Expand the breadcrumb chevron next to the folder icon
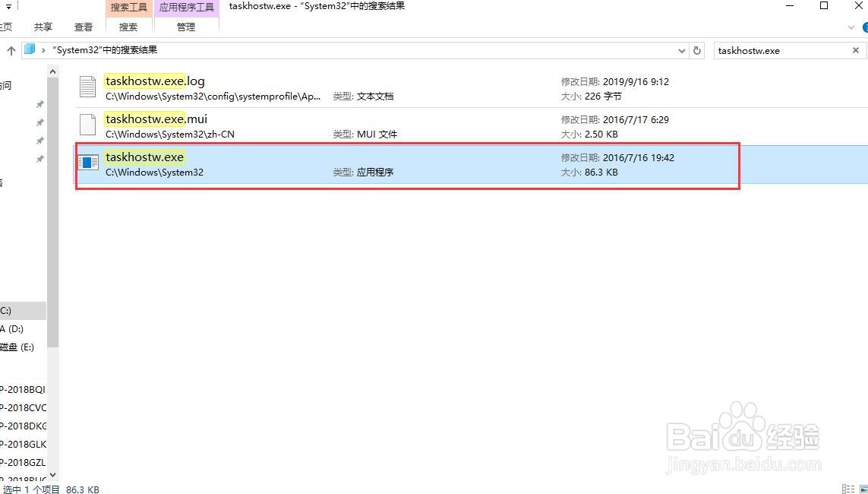 [43, 49]
